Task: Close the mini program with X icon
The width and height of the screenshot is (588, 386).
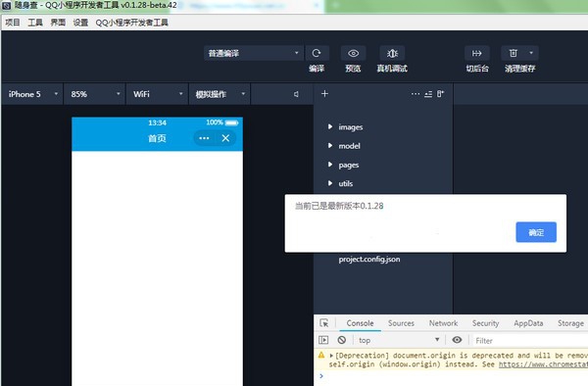Action: click(225, 138)
